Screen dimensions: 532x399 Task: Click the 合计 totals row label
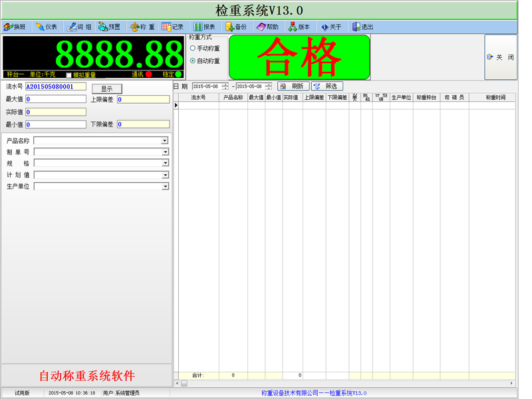coord(198,375)
